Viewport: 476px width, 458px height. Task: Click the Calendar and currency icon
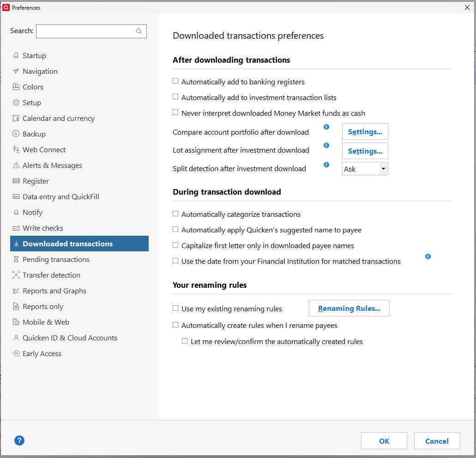point(16,118)
